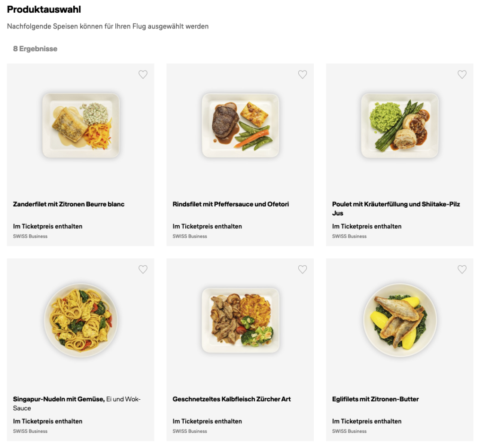Screen dimensions: 484x448
Task: Click Geschnetzeltes Kalbfleisch Zürcher Art title
Action: (232, 399)
